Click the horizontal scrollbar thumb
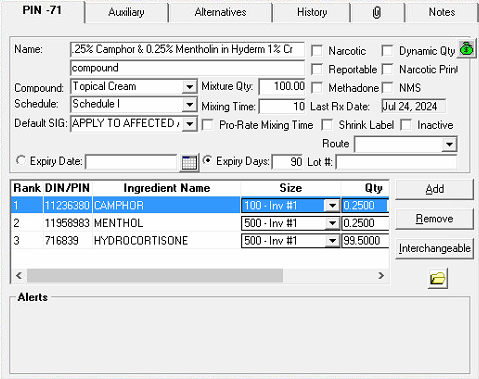The width and height of the screenshot is (479, 379). (x=155, y=276)
